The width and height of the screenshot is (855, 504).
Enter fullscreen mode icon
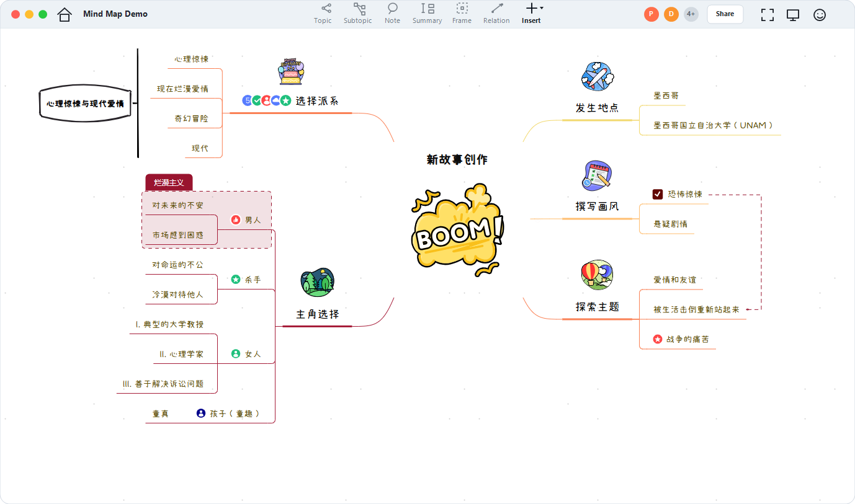(768, 15)
